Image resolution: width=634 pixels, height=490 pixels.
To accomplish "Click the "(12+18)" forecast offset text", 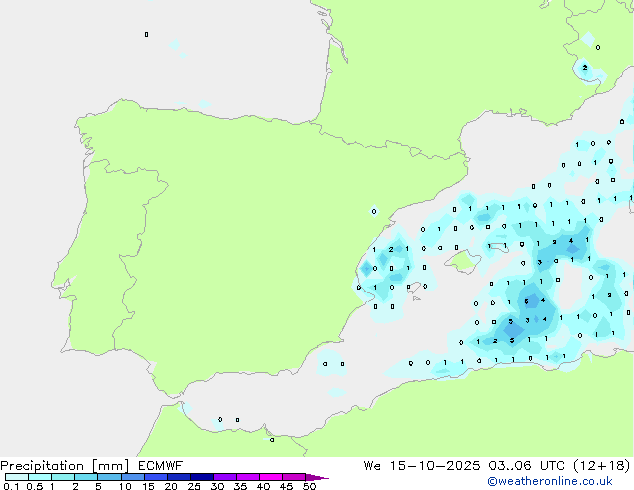I will [602, 466].
